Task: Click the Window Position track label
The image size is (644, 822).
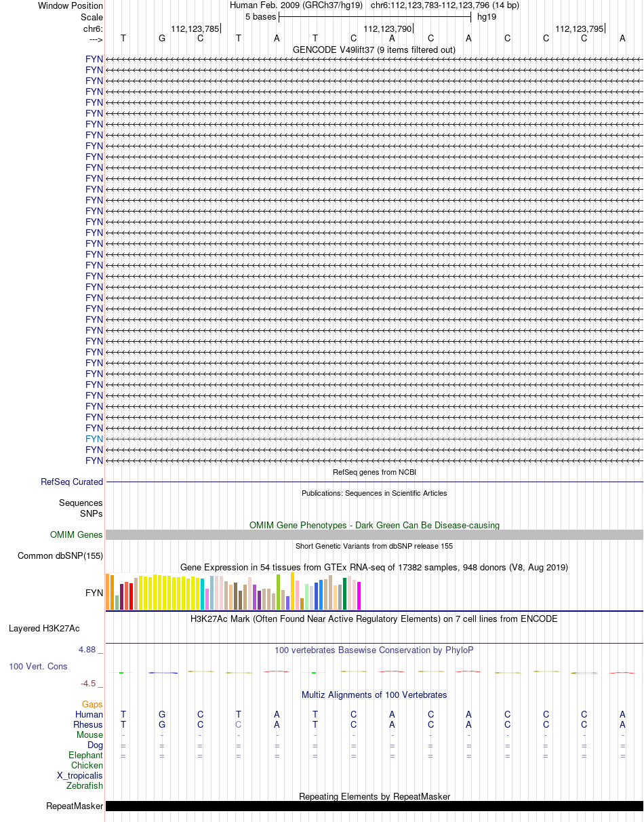Action: click(71, 5)
